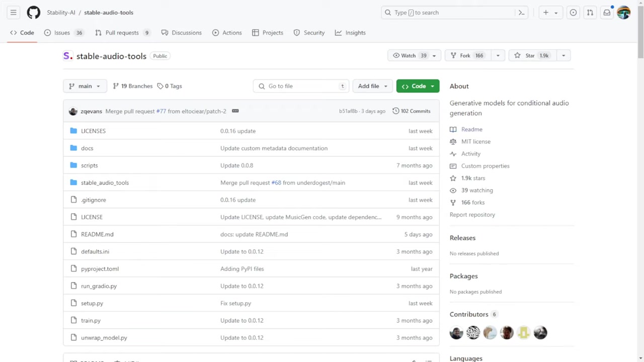The image size is (644, 362).
Task: Open the scripts folder
Action: [90, 165]
